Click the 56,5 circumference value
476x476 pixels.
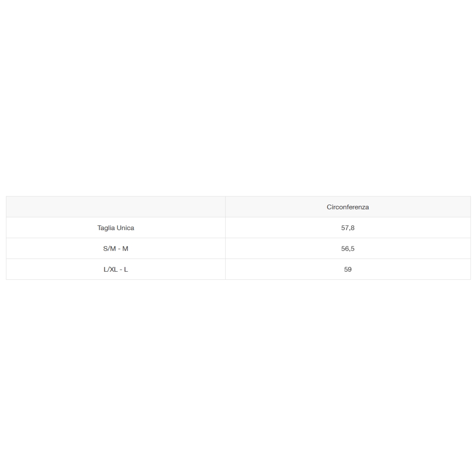pos(347,249)
